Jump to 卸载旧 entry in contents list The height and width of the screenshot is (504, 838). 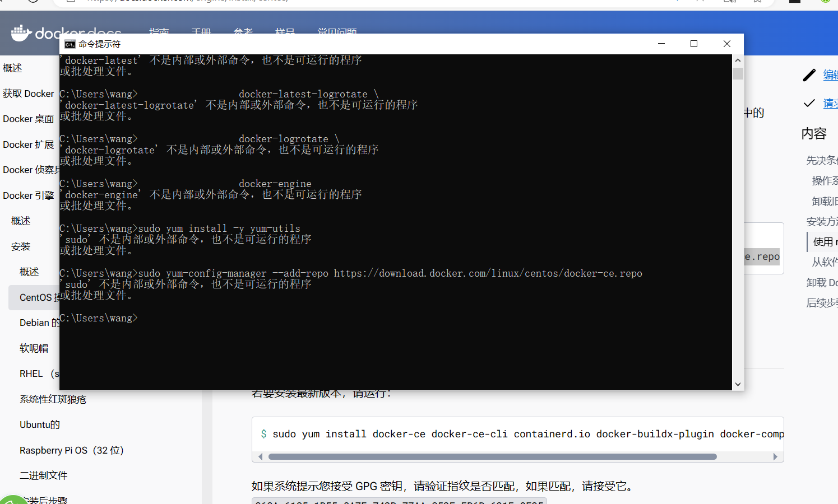(x=825, y=201)
